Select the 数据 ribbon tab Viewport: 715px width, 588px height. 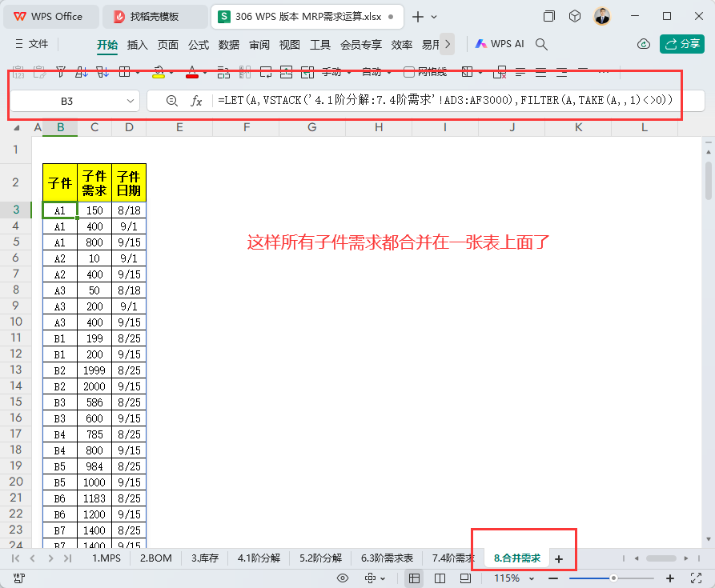(229, 45)
